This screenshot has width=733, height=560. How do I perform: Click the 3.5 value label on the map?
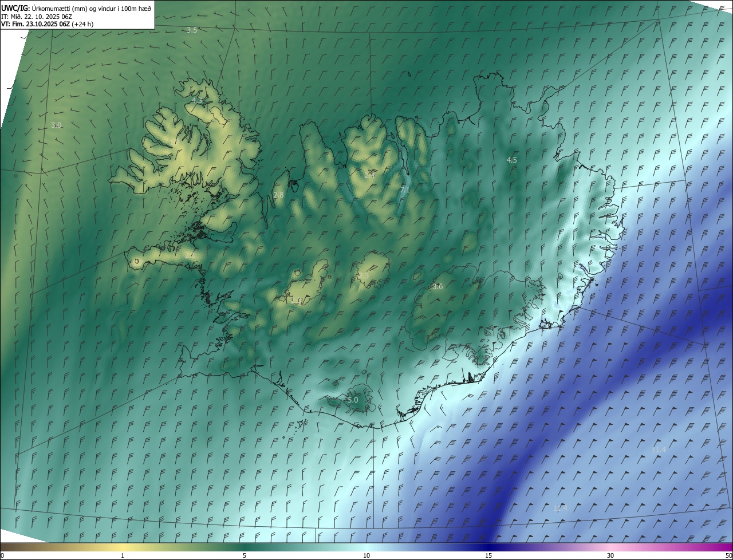(x=192, y=30)
